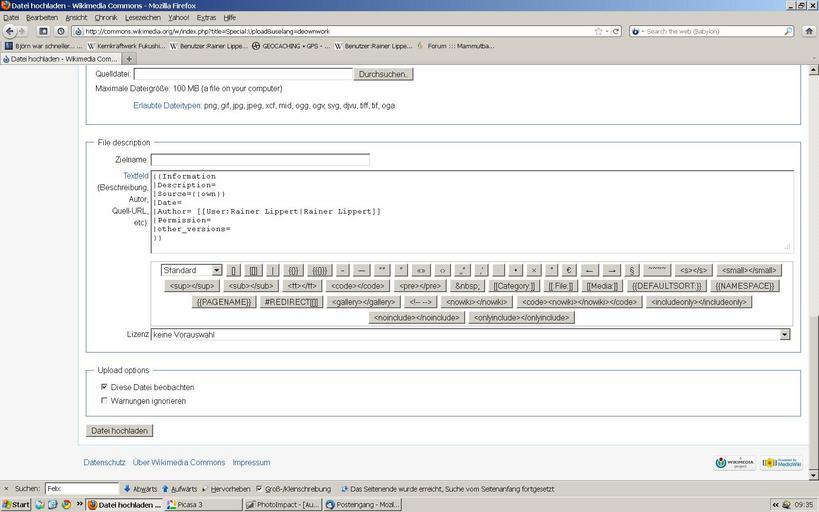
Task: Open the Lizenz keine Vorauswahl dropdown
Action: click(x=470, y=334)
